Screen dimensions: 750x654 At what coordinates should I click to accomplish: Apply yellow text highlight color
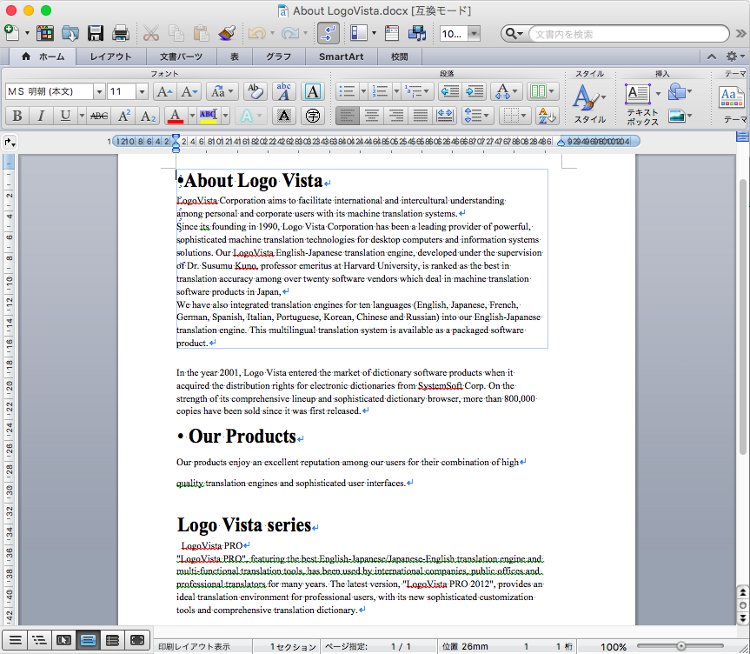[208, 116]
